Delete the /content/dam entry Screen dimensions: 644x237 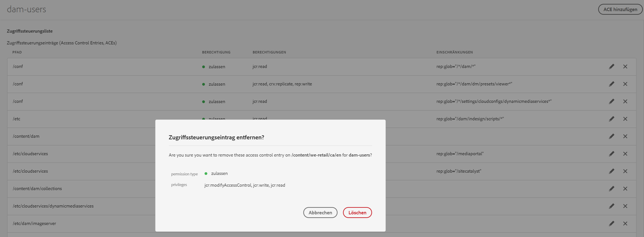(625, 136)
